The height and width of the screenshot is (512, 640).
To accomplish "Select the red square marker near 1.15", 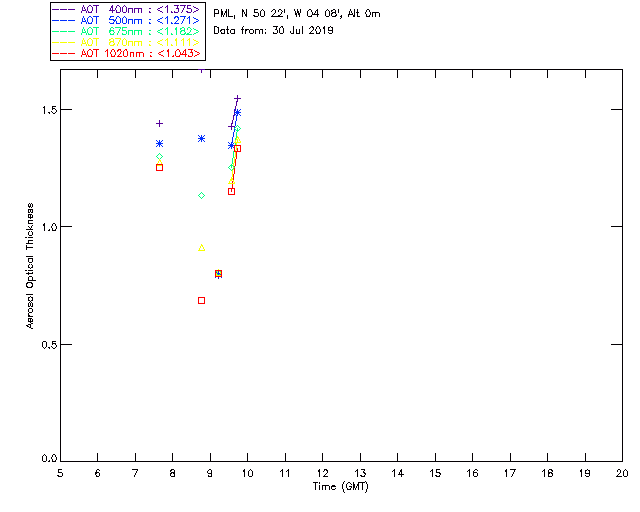I will pyautogui.click(x=231, y=191).
